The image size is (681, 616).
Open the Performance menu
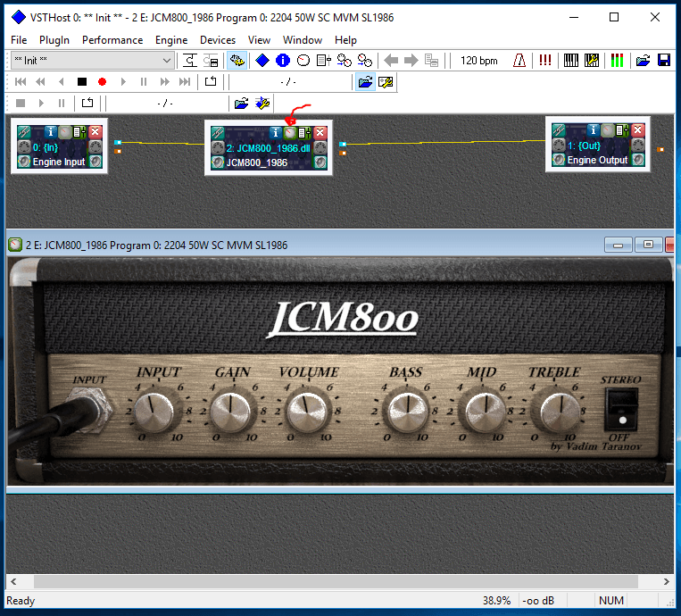(112, 40)
